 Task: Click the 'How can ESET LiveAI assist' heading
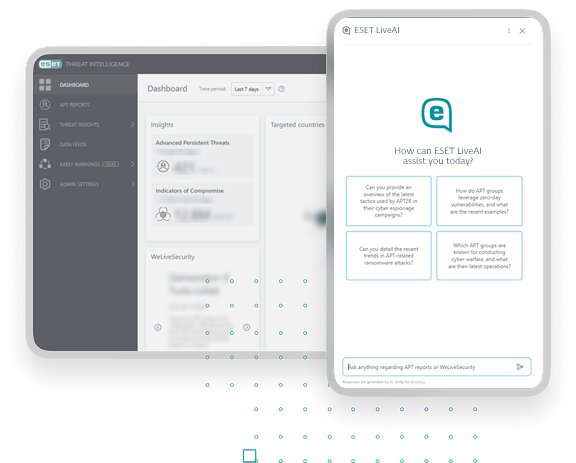(438, 156)
